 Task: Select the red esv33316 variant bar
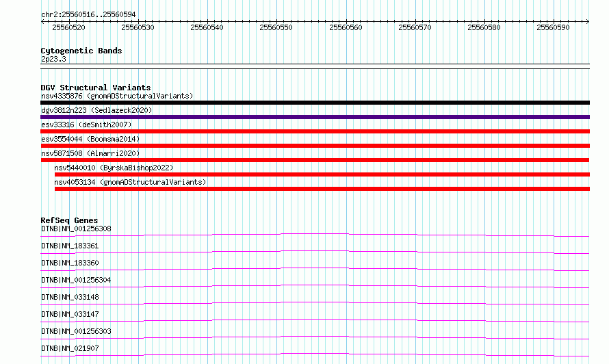pos(315,131)
